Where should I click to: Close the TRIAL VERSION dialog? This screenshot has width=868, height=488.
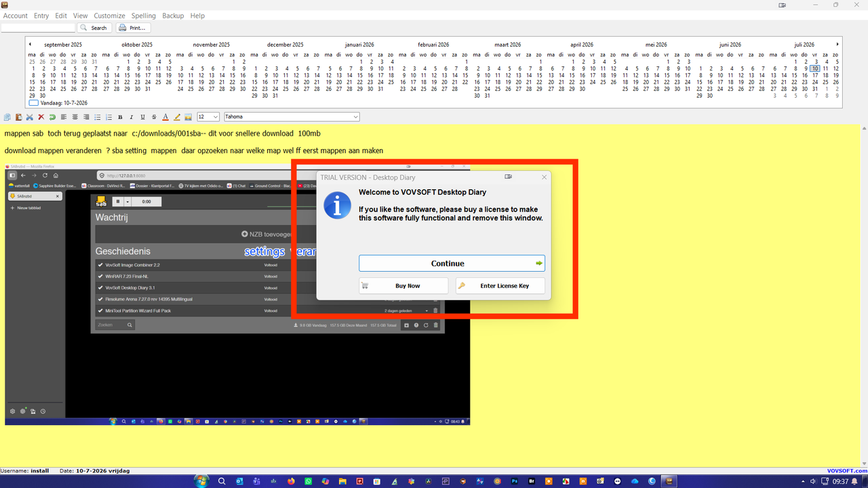point(544,177)
